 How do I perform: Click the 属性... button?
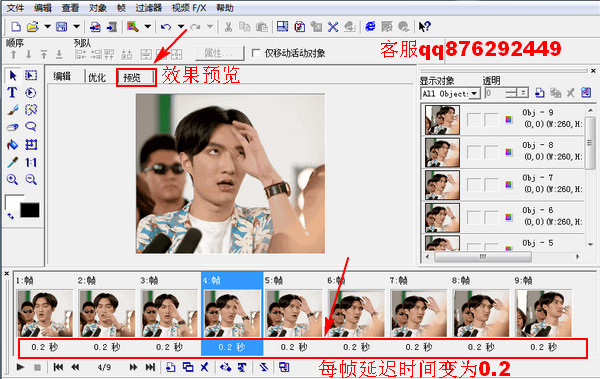point(219,53)
